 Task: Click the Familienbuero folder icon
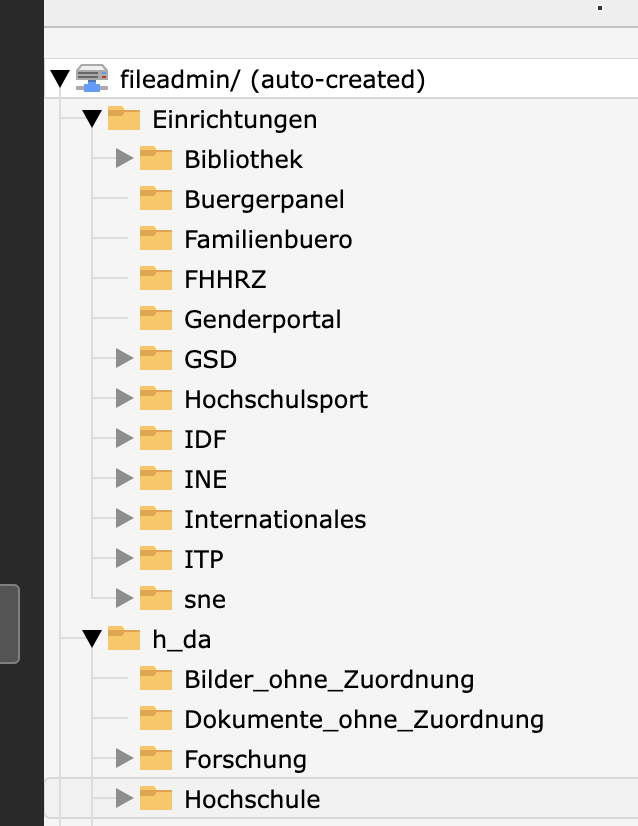coord(156,238)
